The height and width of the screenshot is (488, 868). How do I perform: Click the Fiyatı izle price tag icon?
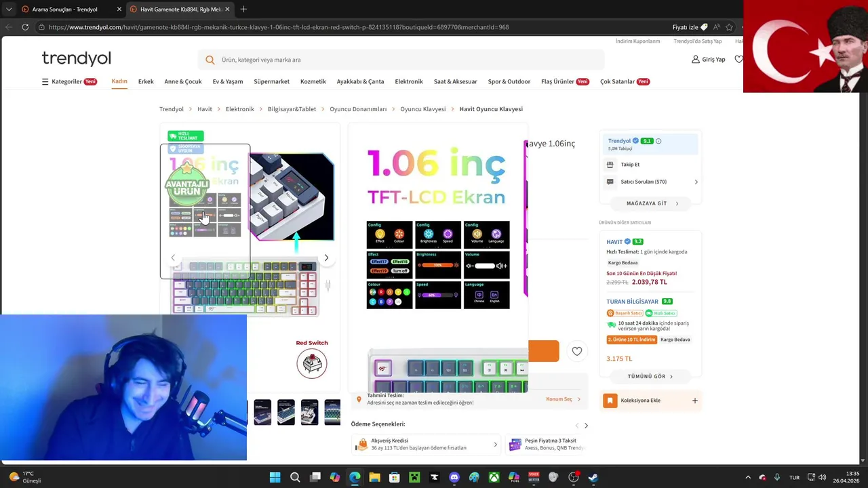click(x=704, y=27)
